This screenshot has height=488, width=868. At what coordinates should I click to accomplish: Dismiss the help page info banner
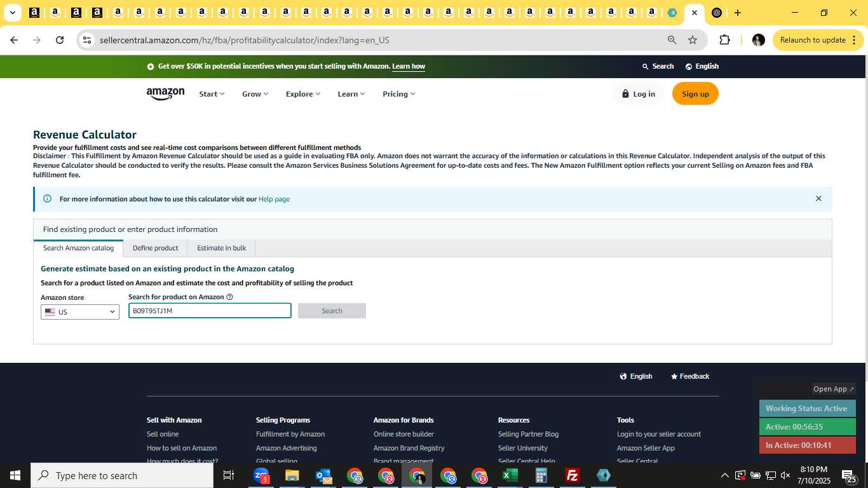coord(818,199)
